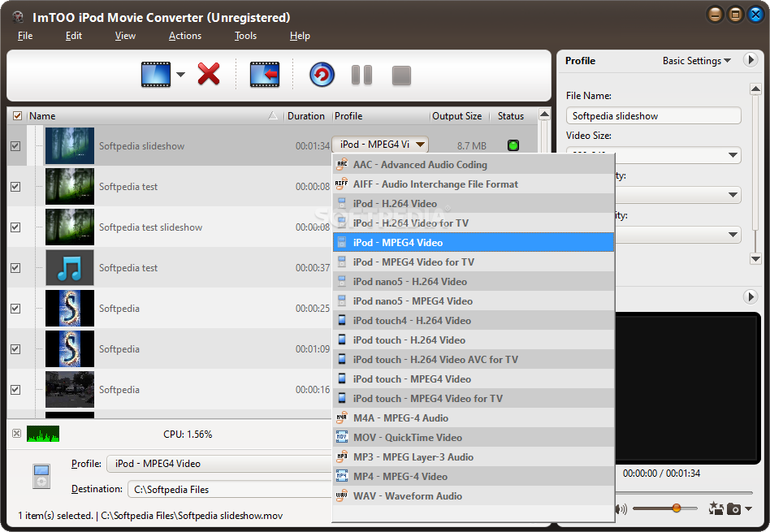Click the Status column header

511,116
